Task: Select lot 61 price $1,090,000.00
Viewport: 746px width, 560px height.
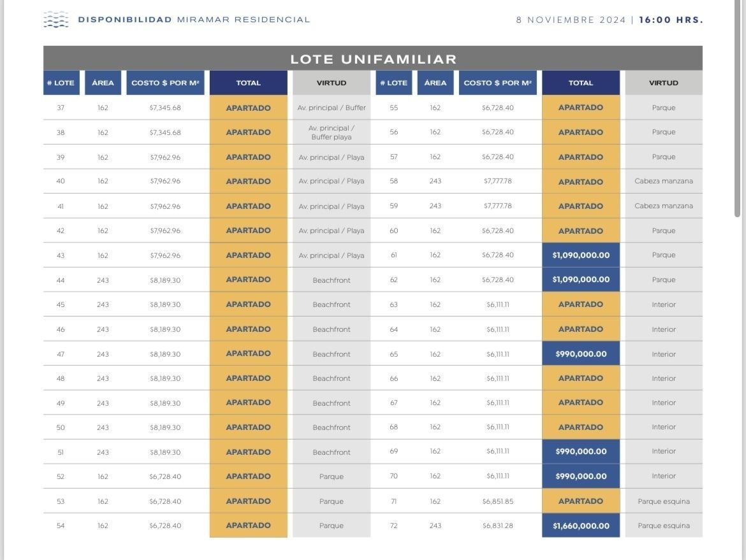Action: coord(580,255)
